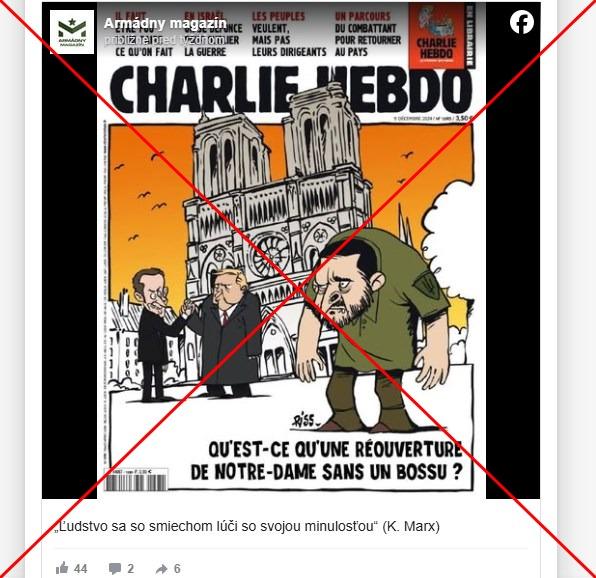Open comments via the speech bubble icon

[x=115, y=568]
